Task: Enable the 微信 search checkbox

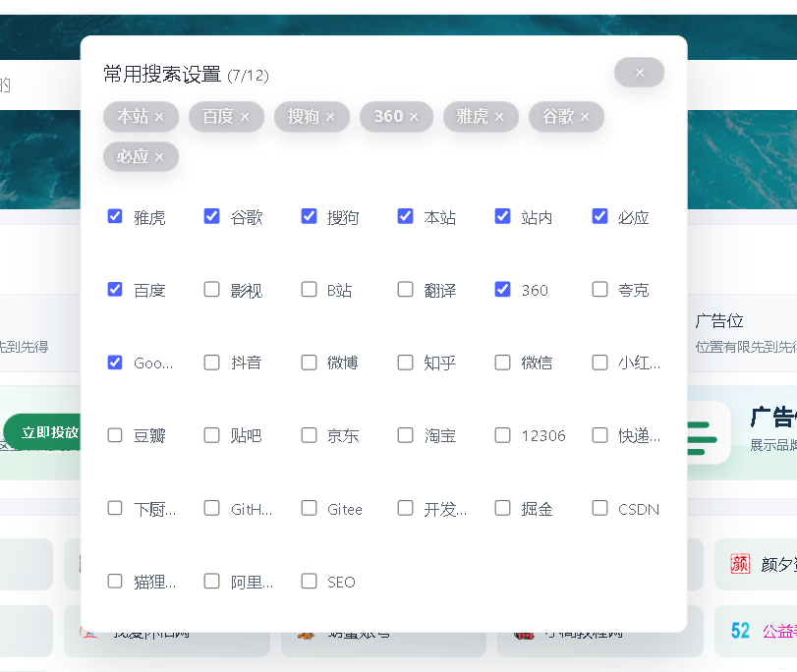Action: (503, 363)
